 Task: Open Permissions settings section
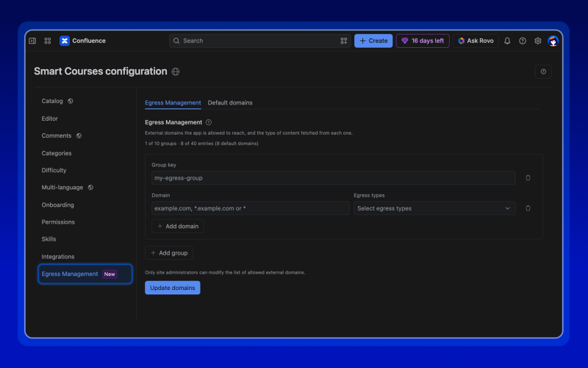[x=58, y=222]
